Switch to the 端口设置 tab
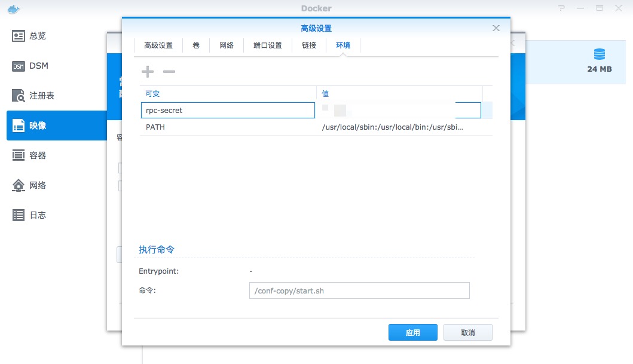This screenshot has width=633, height=364. coord(267,45)
